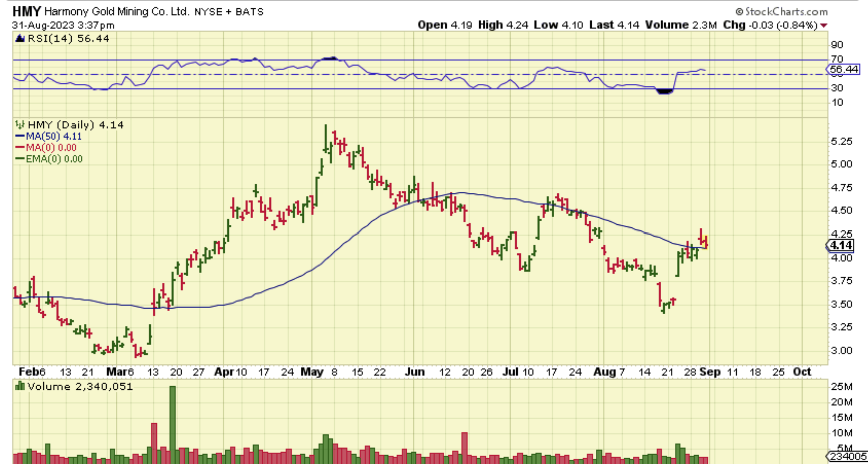Click the 5.25 price axis label
This screenshot has width=868, height=464.
click(841, 142)
